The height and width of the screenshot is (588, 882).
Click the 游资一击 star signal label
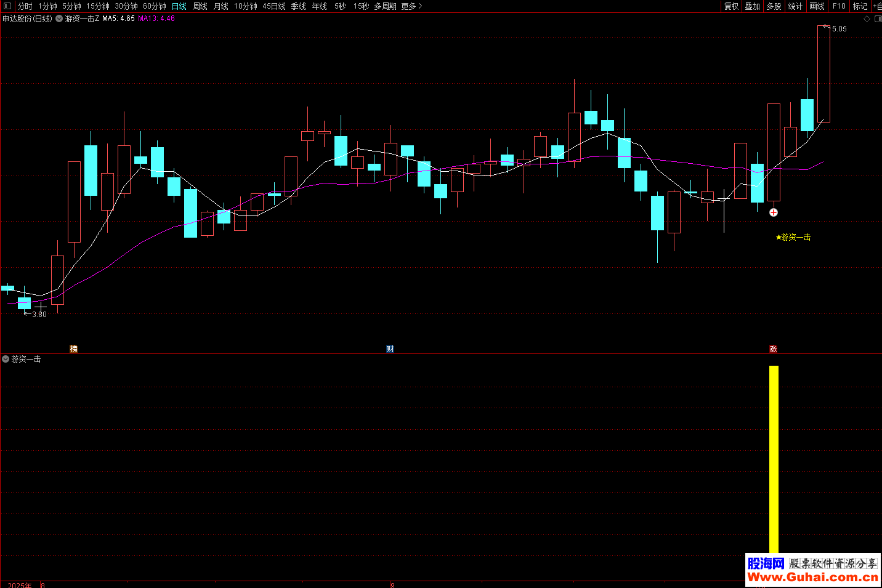(793, 237)
